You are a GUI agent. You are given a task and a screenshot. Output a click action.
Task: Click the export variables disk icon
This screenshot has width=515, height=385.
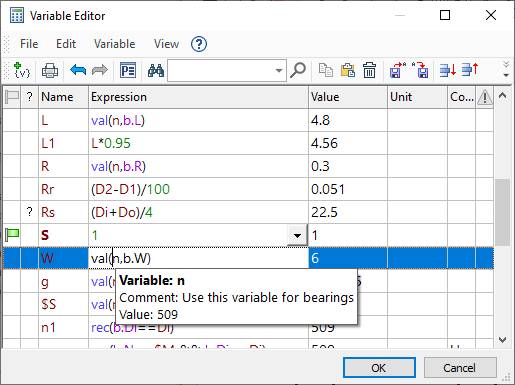point(398,70)
